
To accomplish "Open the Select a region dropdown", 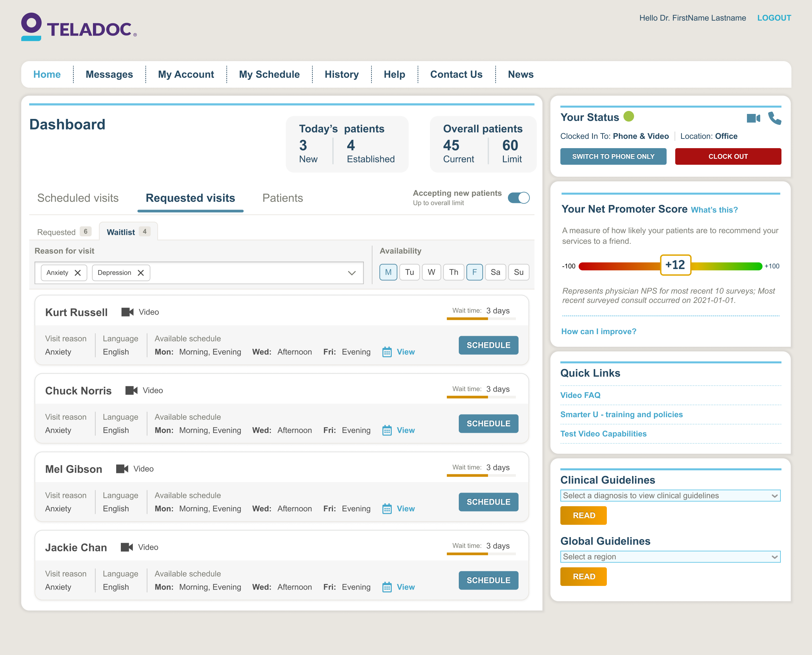I will (x=670, y=557).
